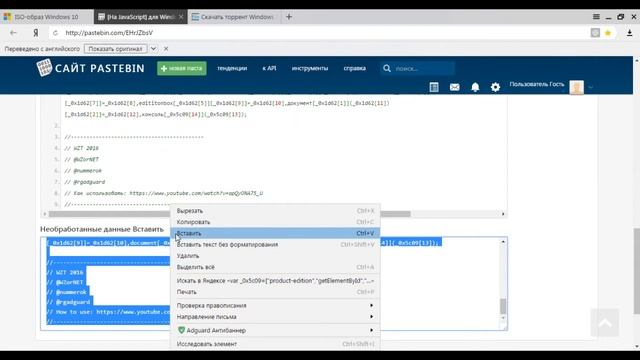Screen dimensions: 640x360
Task: Close the active pastebin JavaScript tab
Action: tap(181, 17)
